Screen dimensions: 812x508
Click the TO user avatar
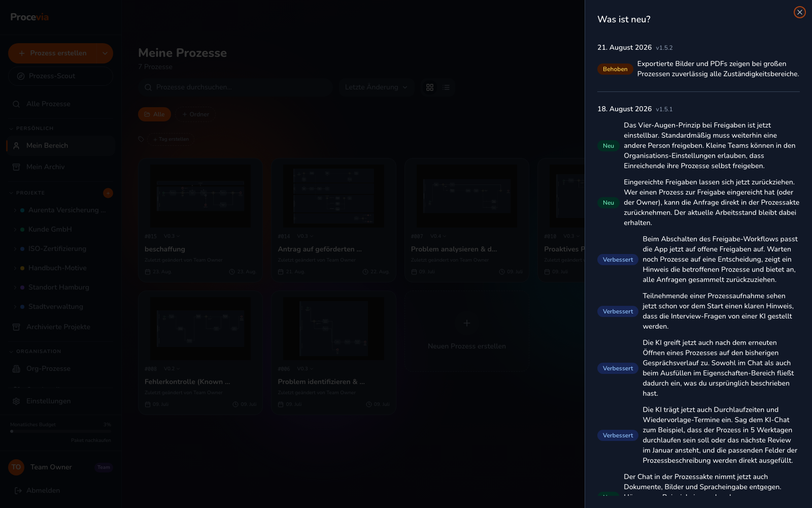[x=16, y=467]
